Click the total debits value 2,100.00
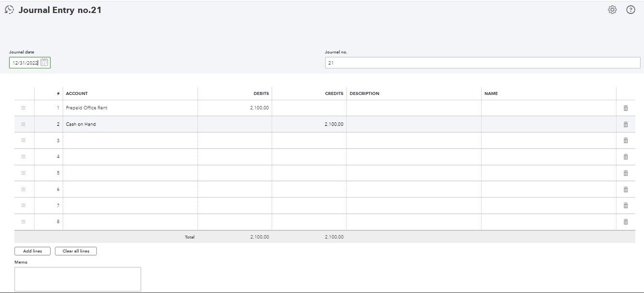This screenshot has width=644, height=293. (260, 237)
